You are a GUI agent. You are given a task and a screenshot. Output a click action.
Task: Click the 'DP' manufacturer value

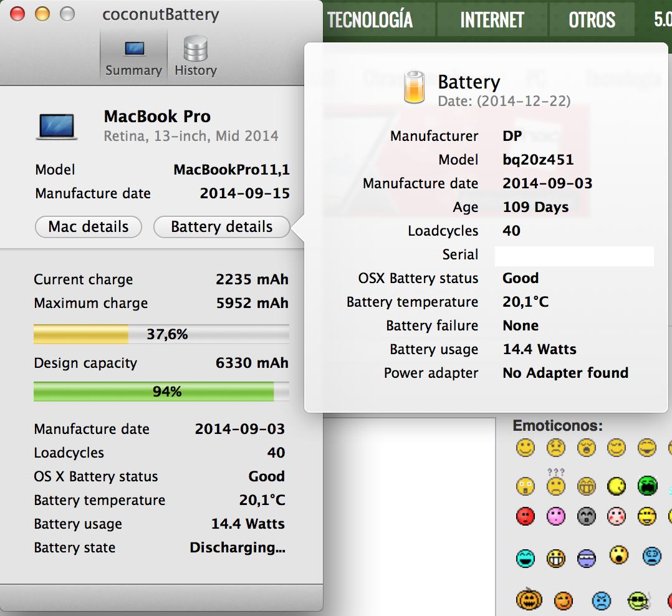pyautogui.click(x=512, y=136)
